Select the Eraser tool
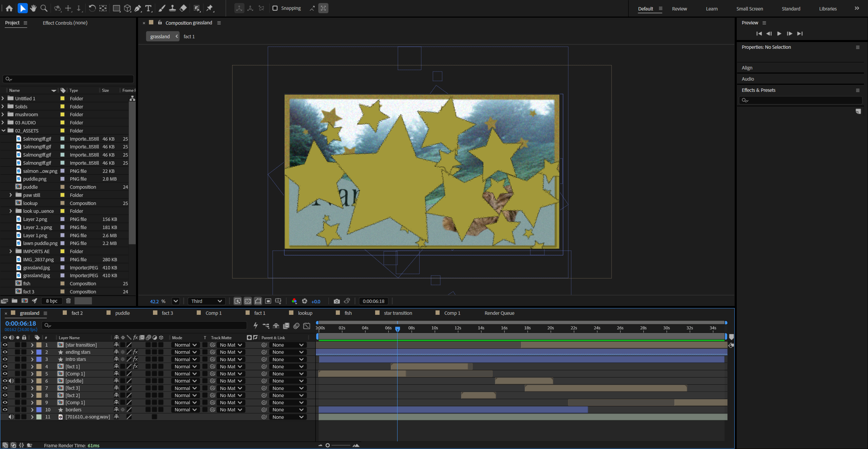This screenshot has height=449, width=868. [183, 8]
